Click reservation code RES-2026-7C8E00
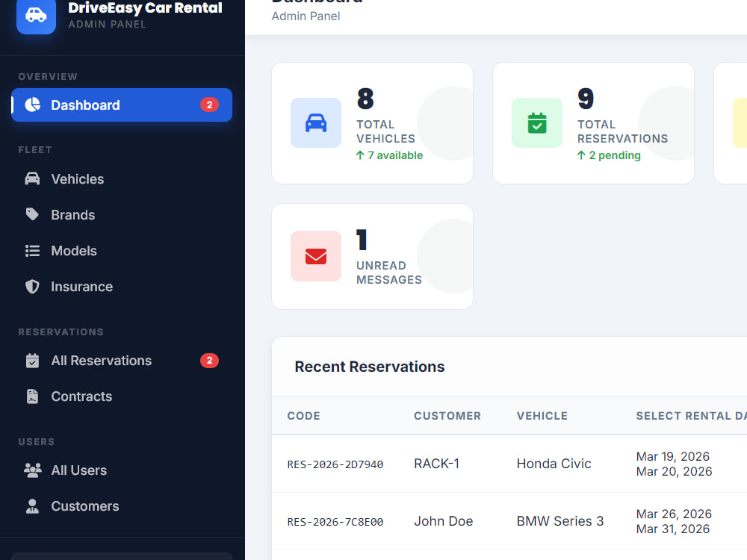 click(335, 522)
